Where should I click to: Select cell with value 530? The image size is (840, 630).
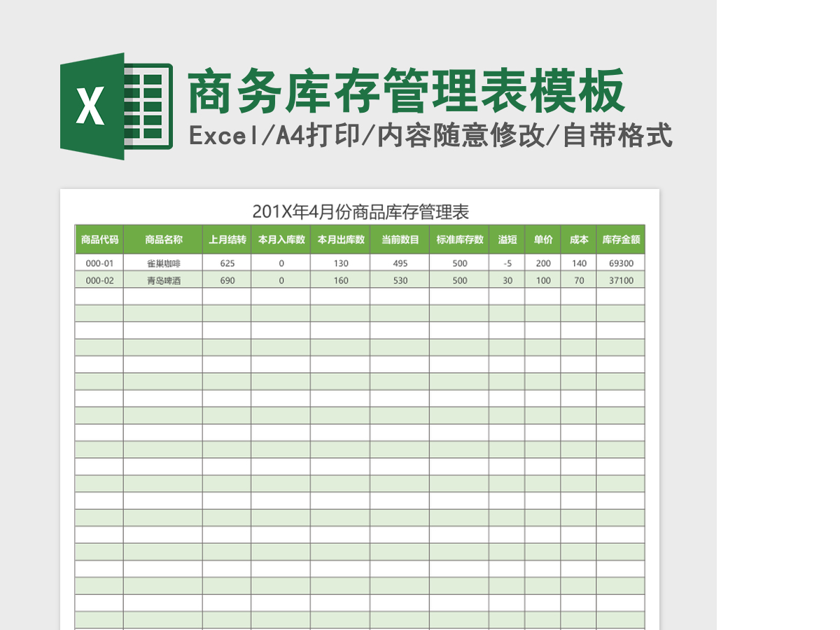(x=400, y=280)
